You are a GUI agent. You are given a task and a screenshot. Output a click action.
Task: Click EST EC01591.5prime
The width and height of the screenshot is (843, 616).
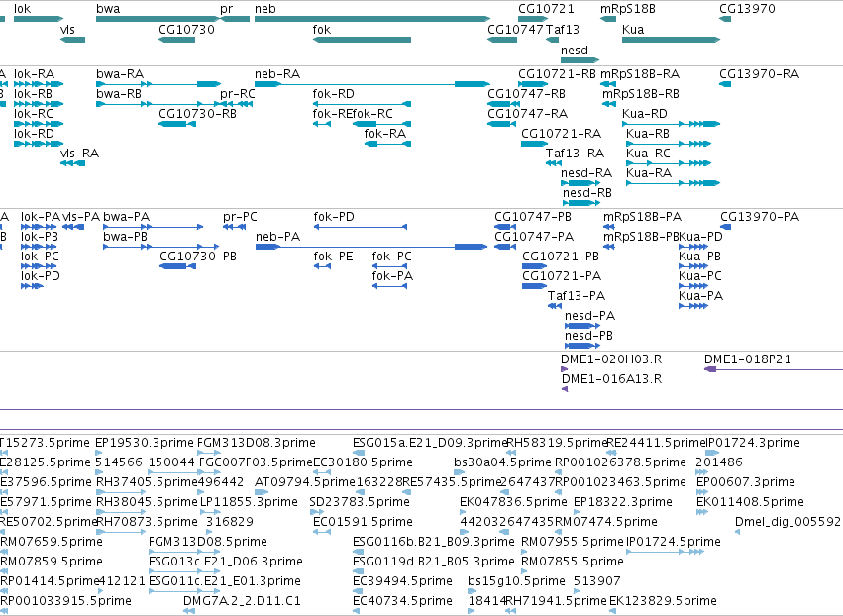click(x=363, y=522)
